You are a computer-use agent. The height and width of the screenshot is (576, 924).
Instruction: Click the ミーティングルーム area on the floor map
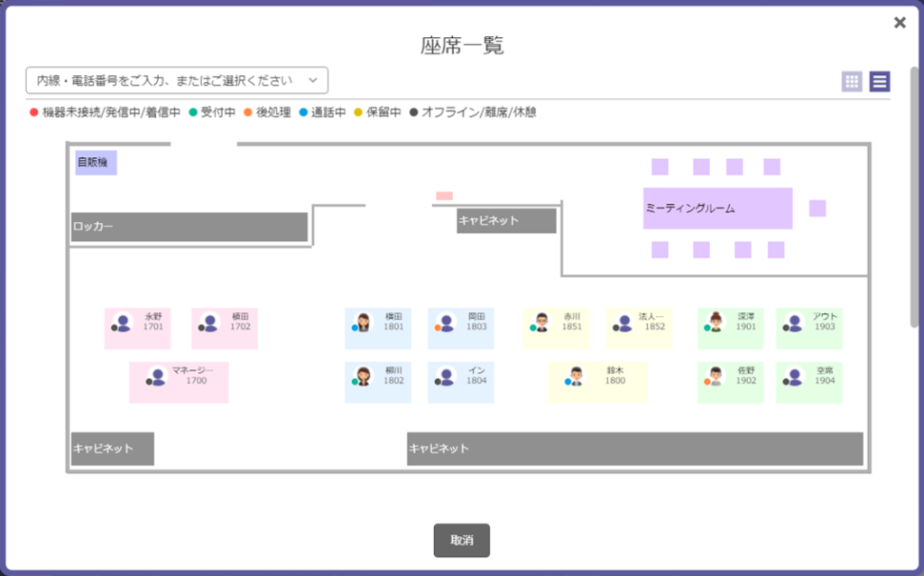coord(717,209)
